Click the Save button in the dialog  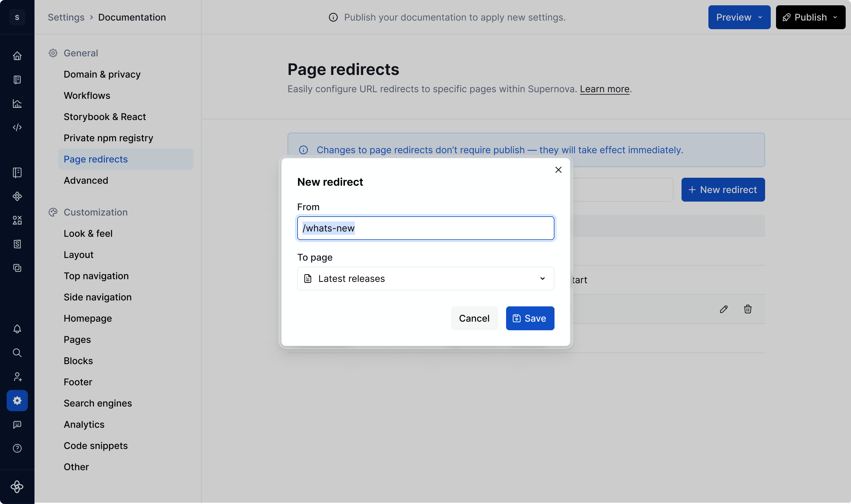tap(530, 318)
